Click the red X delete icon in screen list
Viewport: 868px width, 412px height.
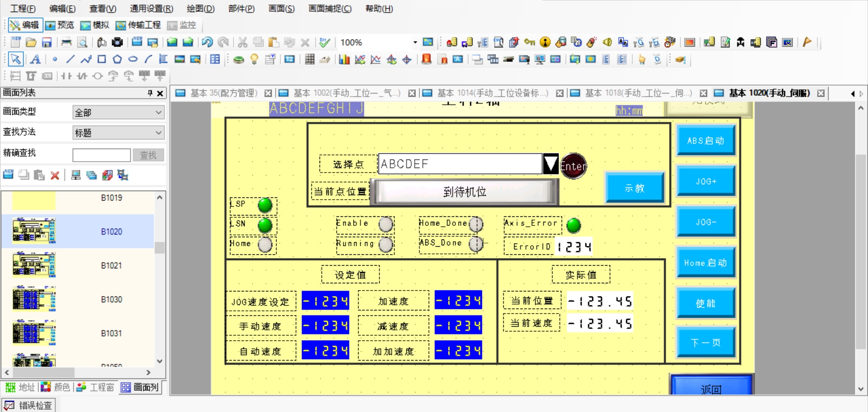55,175
